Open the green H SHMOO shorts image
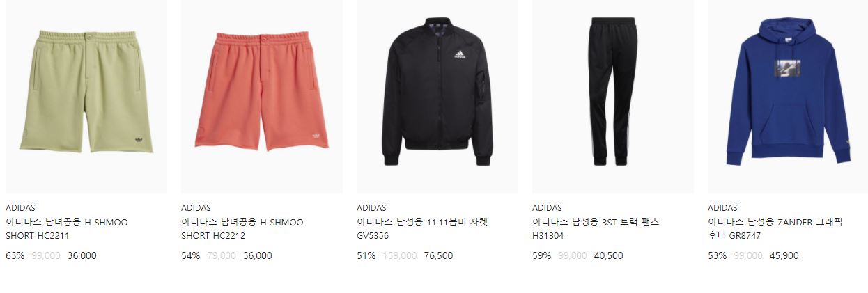The image size is (868, 293). click(86, 96)
